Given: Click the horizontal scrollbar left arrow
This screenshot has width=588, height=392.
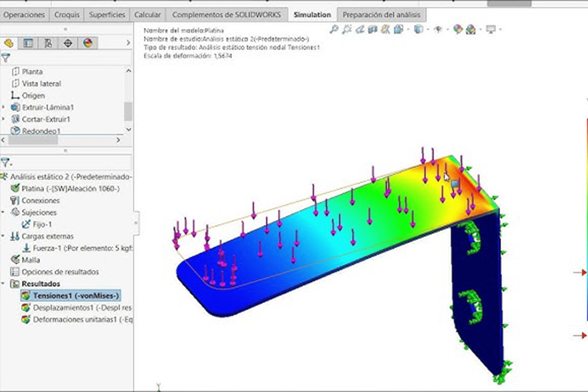Looking at the screenshot, I should [x=3, y=140].
